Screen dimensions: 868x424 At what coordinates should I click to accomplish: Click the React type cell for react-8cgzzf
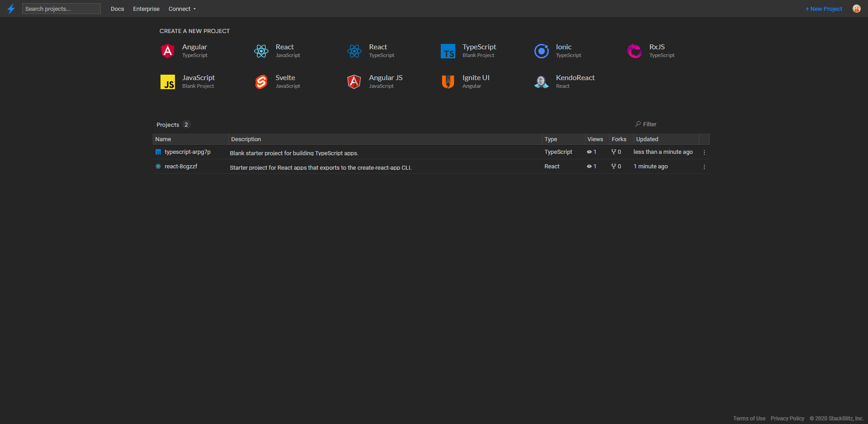552,167
